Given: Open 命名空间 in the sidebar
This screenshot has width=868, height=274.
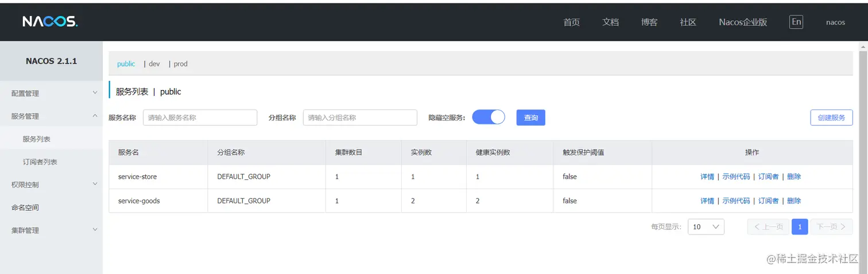Looking at the screenshot, I should tap(25, 208).
